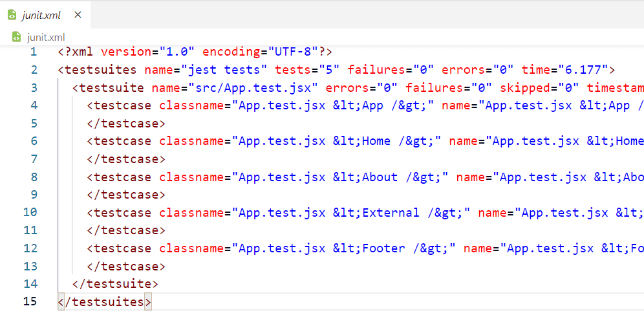Click the closing testsuite tag on line 14
Screen dimensions: 644x317
(x=115, y=284)
